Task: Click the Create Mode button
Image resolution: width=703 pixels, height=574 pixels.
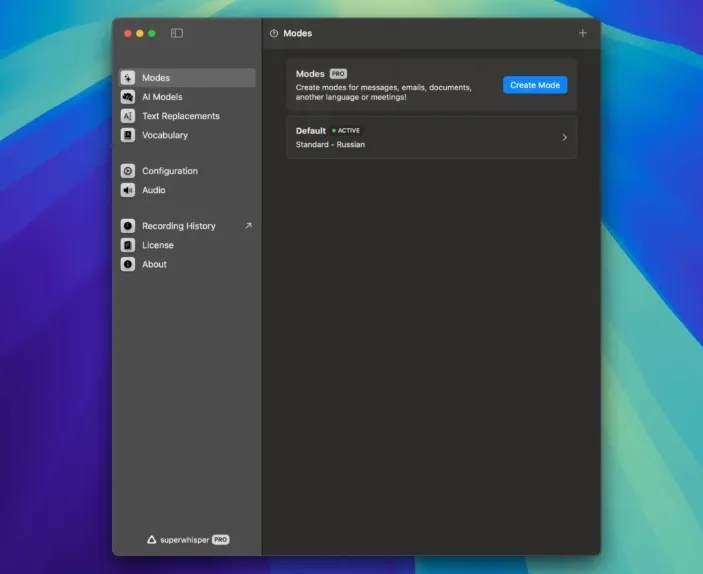Action: (x=535, y=85)
